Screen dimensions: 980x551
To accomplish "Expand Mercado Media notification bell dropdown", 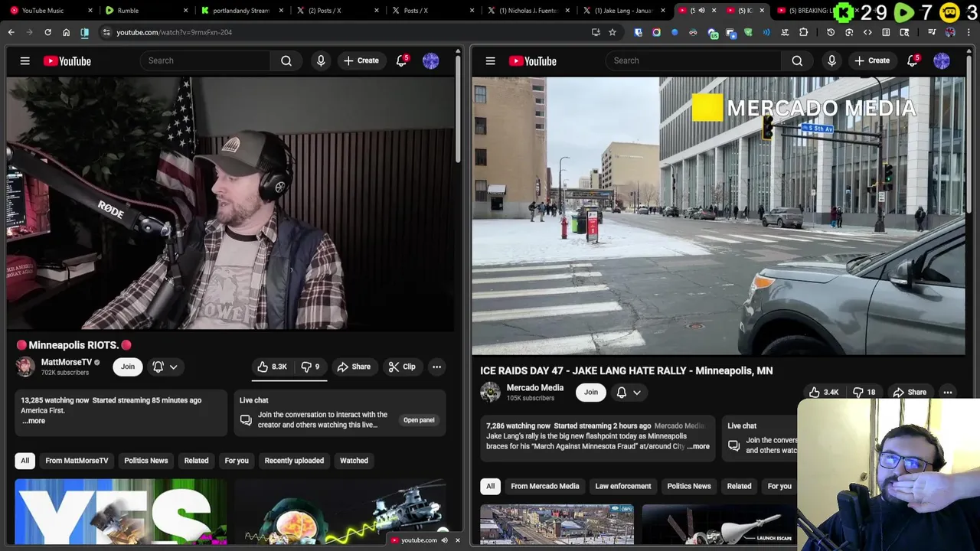I will 629,392.
